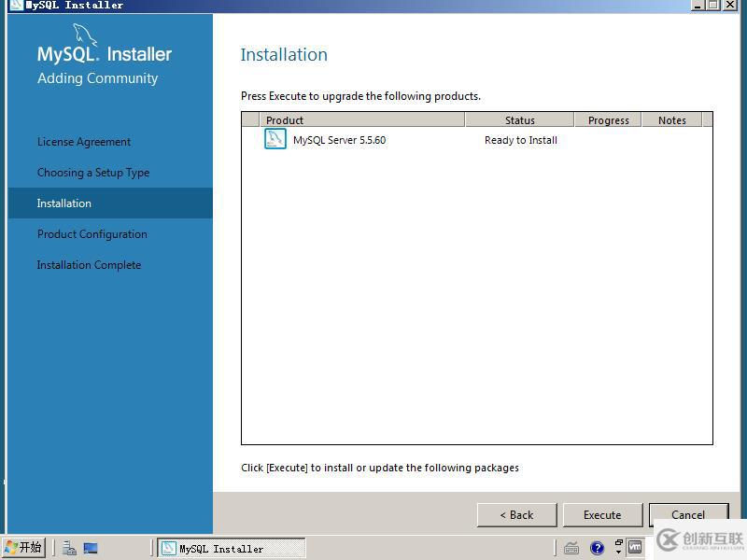Cancel the installation
This screenshot has height=560, width=747.
(688, 514)
